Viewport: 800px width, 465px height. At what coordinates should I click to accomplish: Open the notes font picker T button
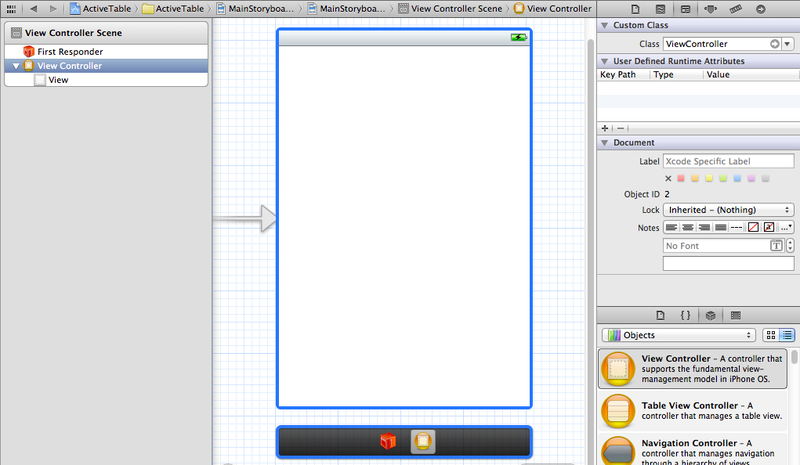point(776,246)
